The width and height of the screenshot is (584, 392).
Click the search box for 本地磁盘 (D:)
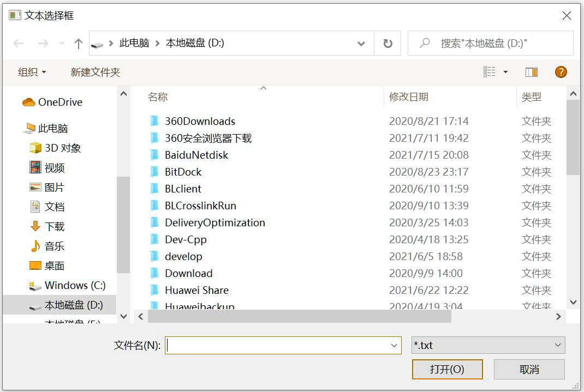click(x=491, y=44)
